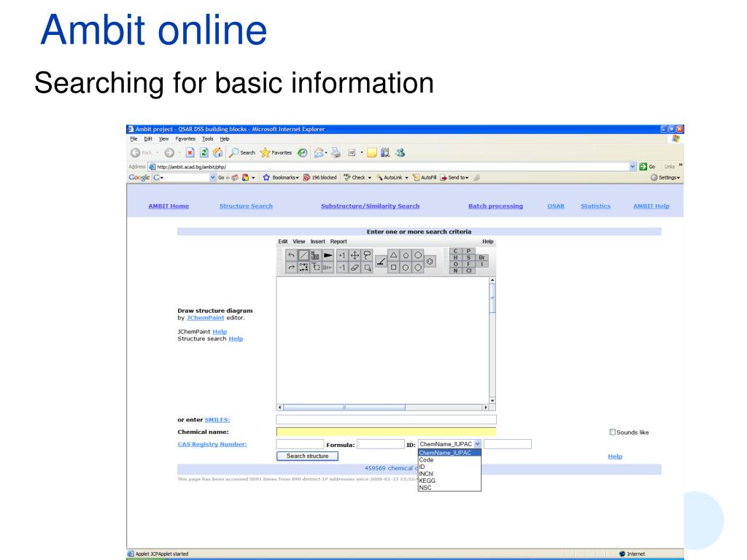
Task: Open JChemPaint Edit menu
Action: coord(283,241)
